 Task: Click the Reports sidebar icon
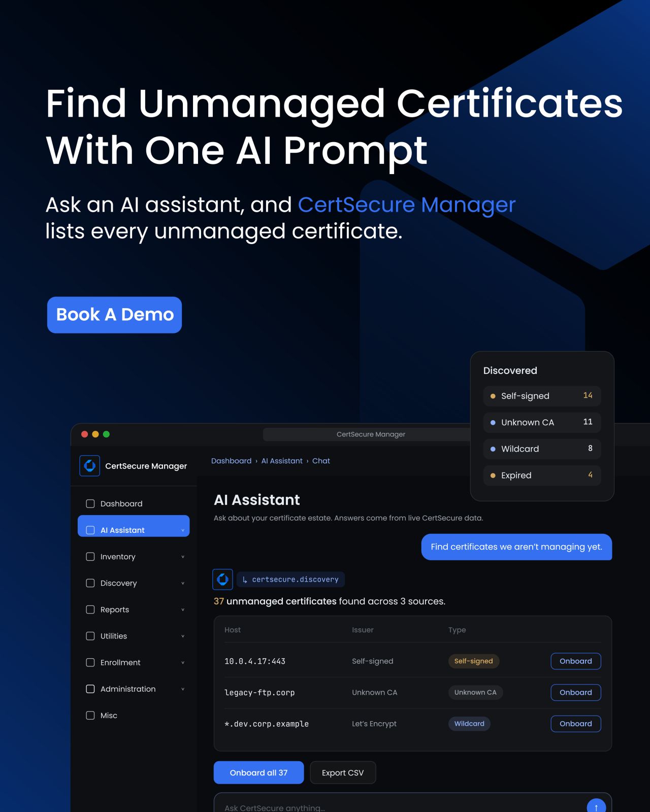(90, 610)
